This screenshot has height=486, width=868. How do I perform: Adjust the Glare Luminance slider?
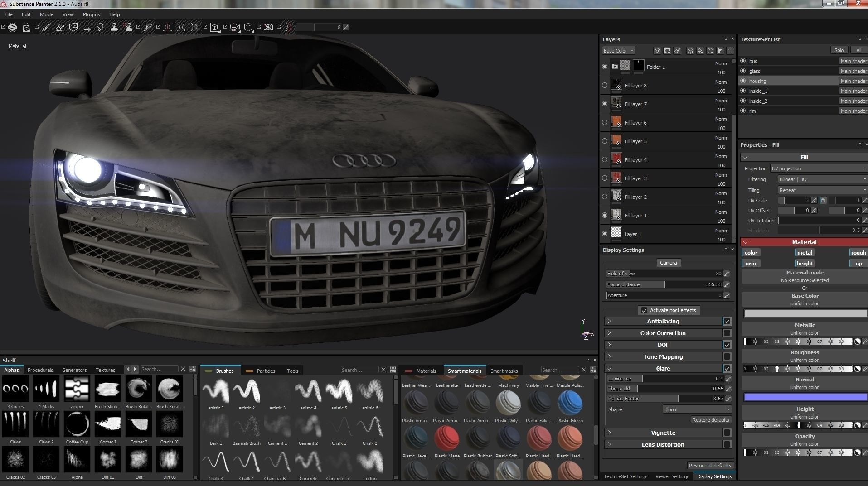[x=665, y=379]
